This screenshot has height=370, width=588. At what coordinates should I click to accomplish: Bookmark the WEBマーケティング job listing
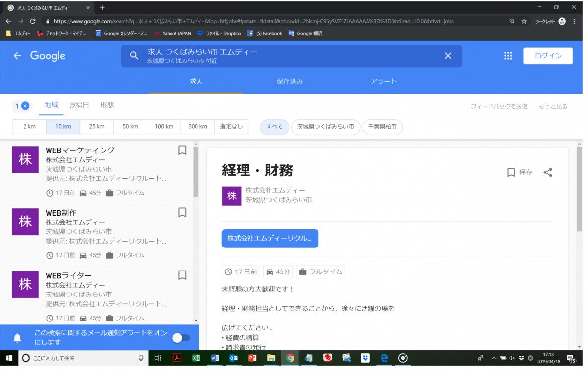(182, 150)
